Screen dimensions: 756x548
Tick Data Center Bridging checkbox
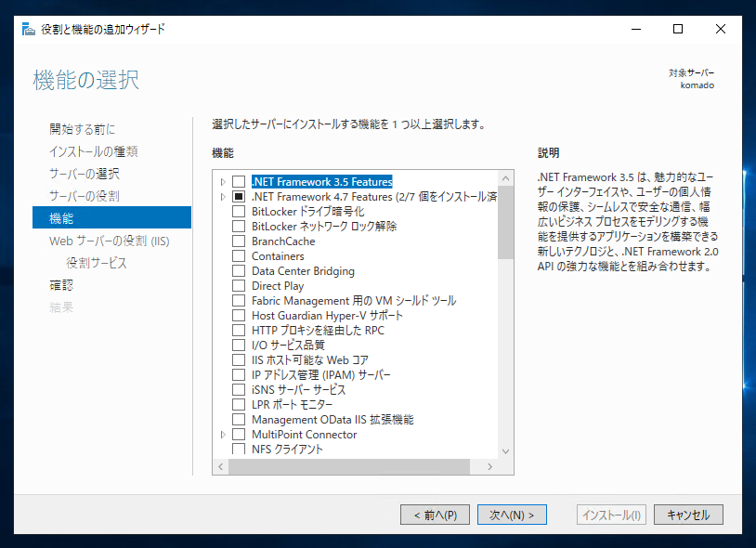[239, 271]
